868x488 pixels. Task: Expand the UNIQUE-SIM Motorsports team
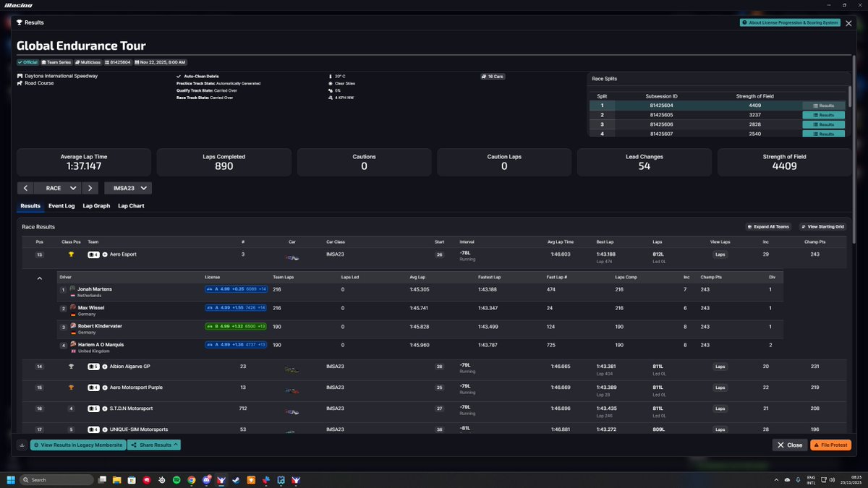pyautogui.click(x=105, y=429)
